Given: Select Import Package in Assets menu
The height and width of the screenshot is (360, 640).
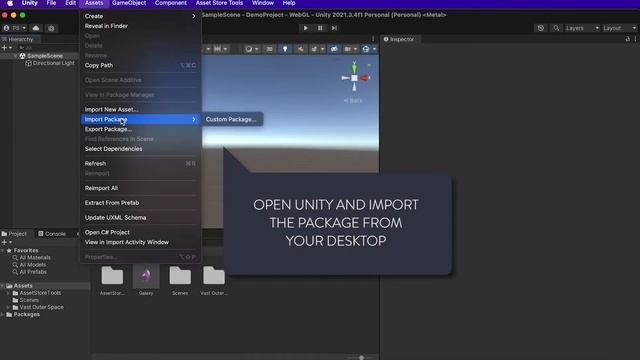Looking at the screenshot, I should coord(140,120).
